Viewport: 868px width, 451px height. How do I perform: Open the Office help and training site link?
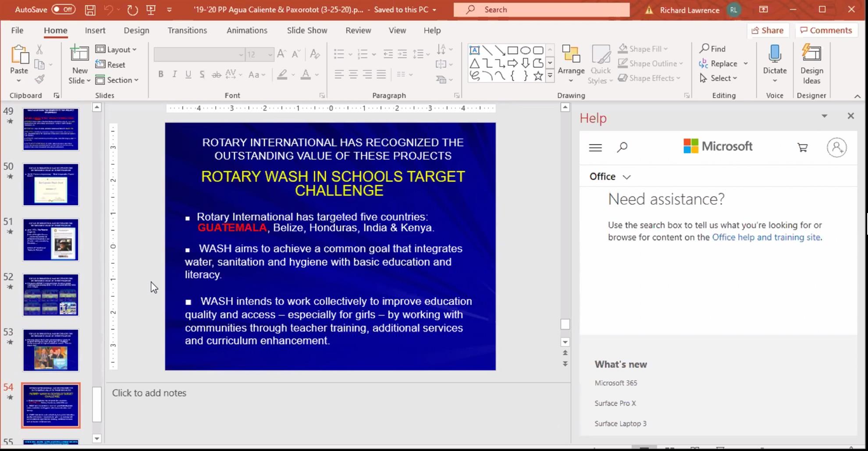(x=766, y=237)
